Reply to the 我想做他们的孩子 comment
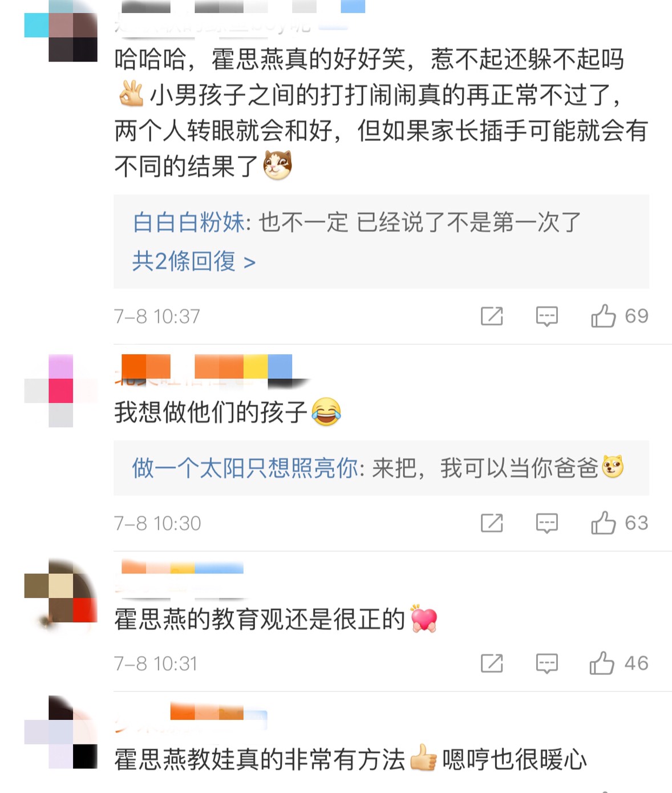Image resolution: width=672 pixels, height=793 pixels. (546, 523)
